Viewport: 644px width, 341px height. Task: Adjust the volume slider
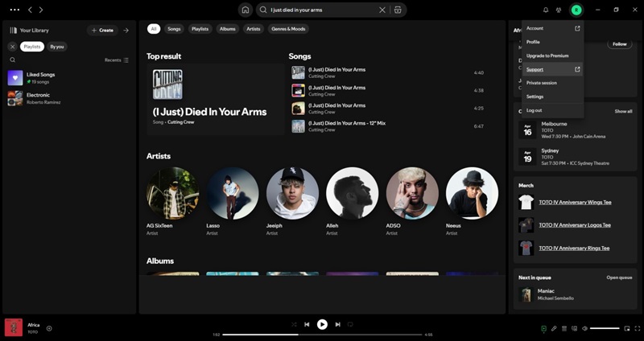[x=605, y=328]
